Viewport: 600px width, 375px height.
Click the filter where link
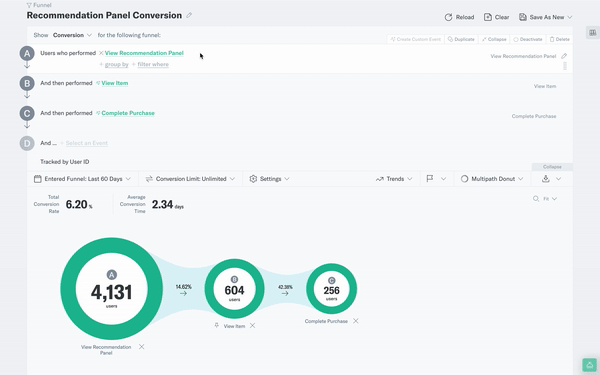153,64
